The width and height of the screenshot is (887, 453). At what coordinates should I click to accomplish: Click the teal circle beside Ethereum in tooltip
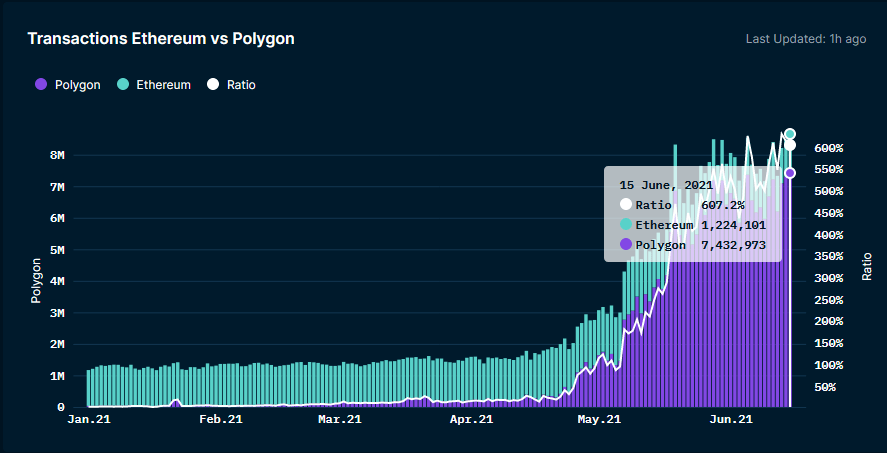tap(626, 224)
